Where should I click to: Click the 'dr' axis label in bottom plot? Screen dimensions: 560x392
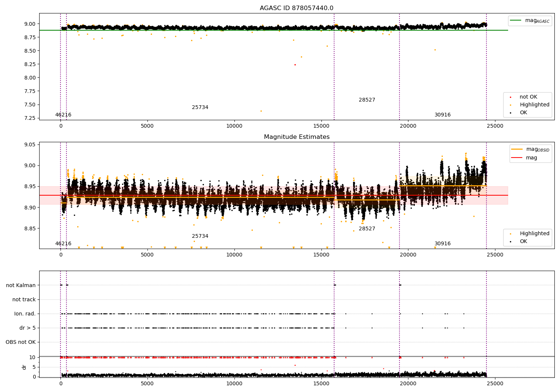(24, 367)
